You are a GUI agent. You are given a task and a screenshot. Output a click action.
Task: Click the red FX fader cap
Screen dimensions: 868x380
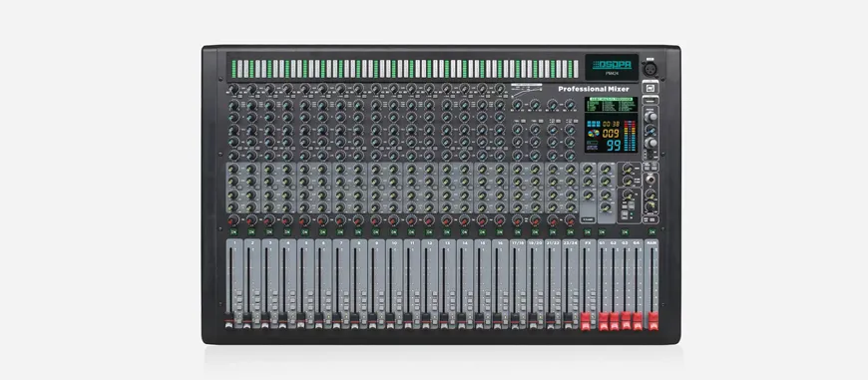(x=587, y=320)
